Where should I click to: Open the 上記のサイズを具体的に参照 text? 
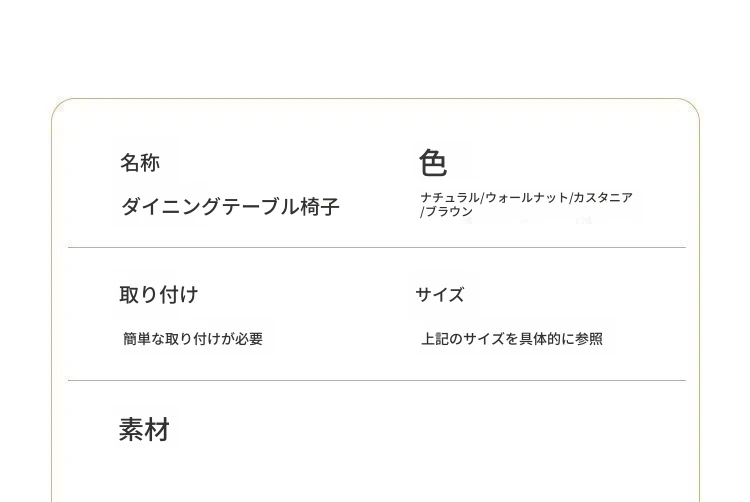(512, 339)
